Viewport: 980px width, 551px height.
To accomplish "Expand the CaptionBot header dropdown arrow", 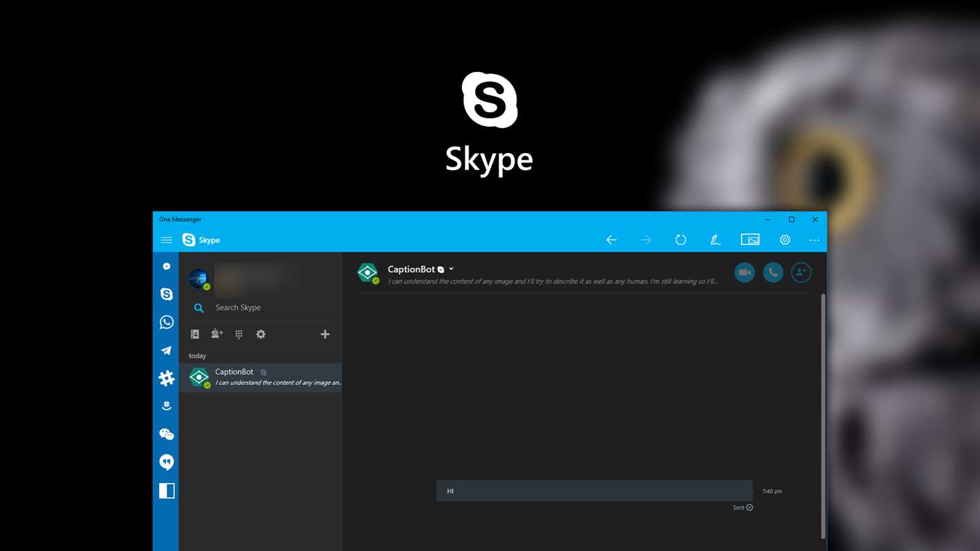I will tap(451, 269).
